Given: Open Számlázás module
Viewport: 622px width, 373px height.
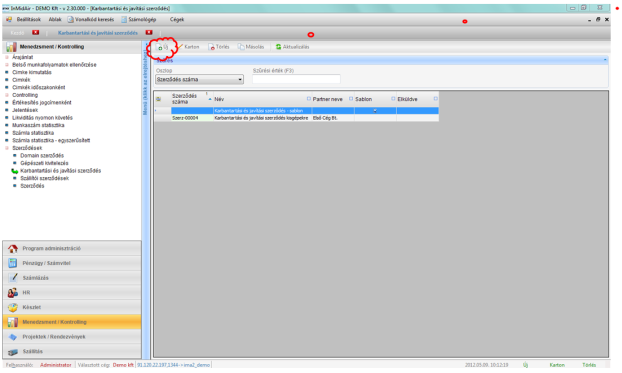Looking at the screenshot, I should coord(72,278).
